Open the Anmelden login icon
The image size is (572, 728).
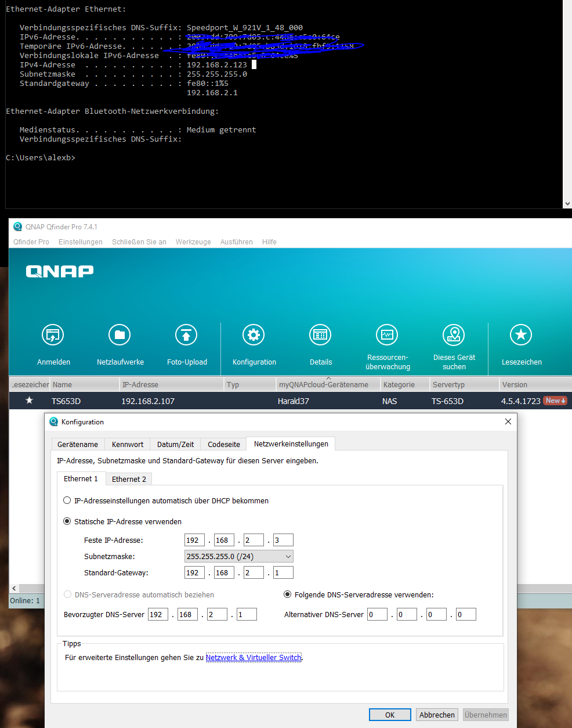coord(53,335)
